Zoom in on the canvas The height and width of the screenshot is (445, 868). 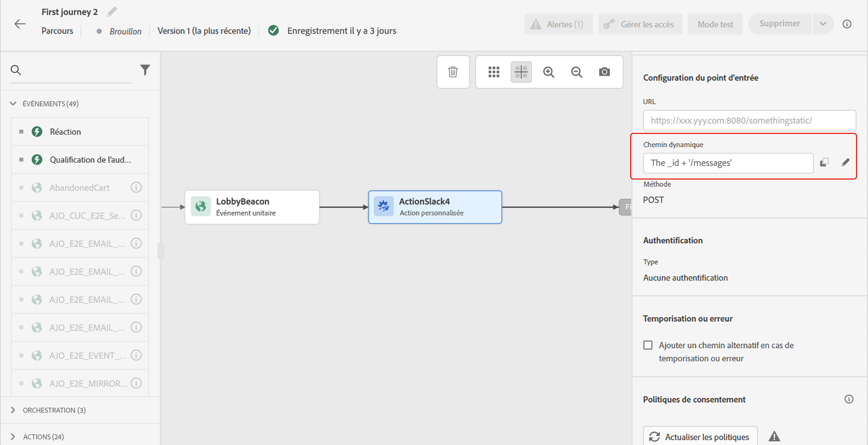tap(549, 72)
